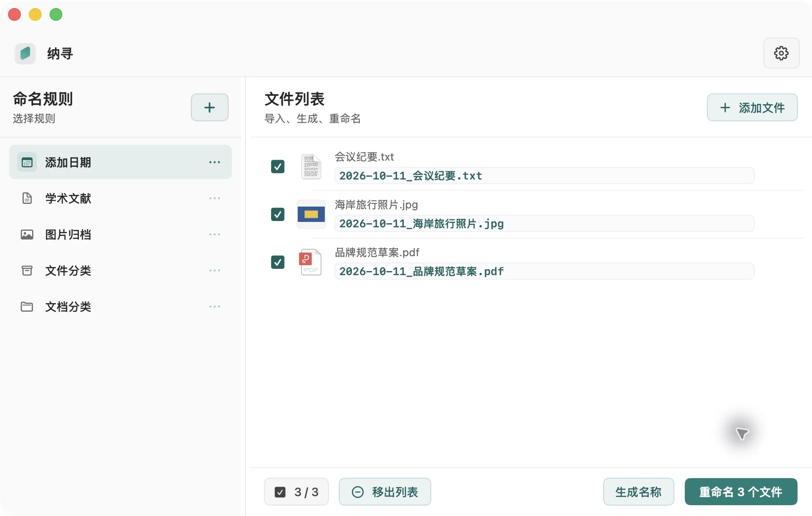This screenshot has height=516, width=812.
Task: Click the 生成名称 button
Action: pyautogui.click(x=639, y=492)
